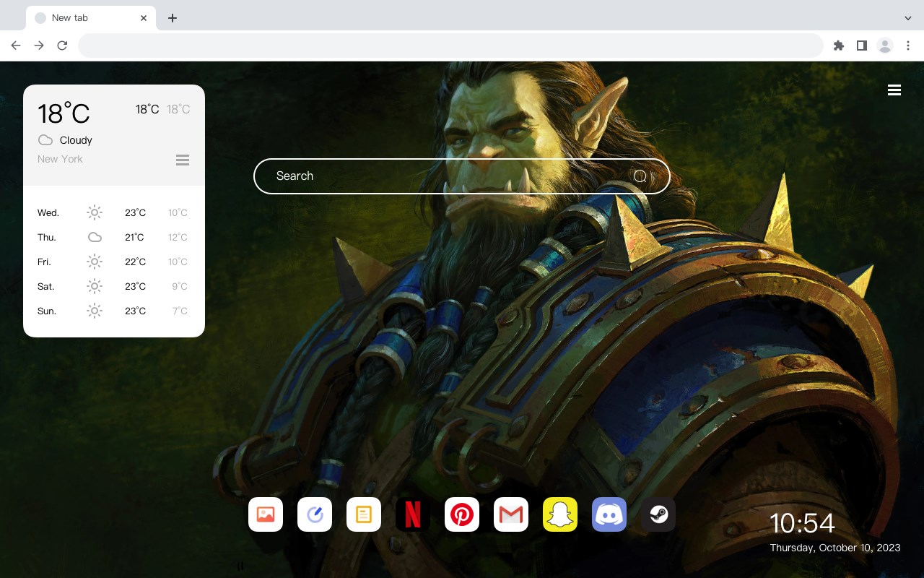Focus the browser address bar
This screenshot has height=578, width=924.
click(450, 46)
